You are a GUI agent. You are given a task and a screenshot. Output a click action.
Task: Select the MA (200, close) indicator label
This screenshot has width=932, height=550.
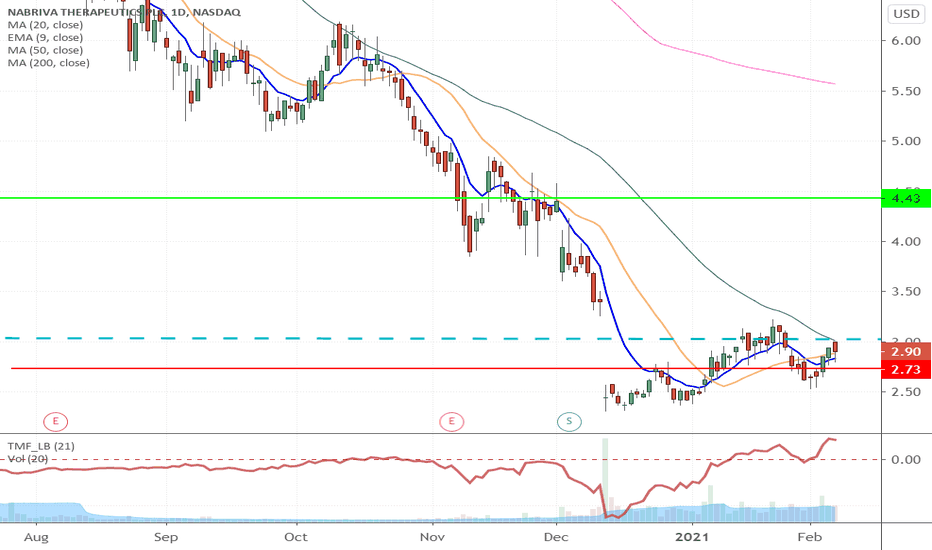(49, 63)
